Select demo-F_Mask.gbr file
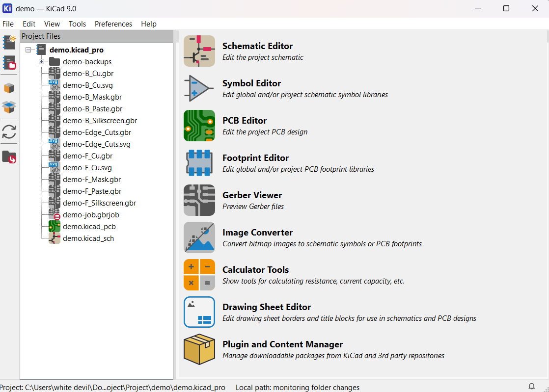The image size is (549, 392). [x=92, y=180]
